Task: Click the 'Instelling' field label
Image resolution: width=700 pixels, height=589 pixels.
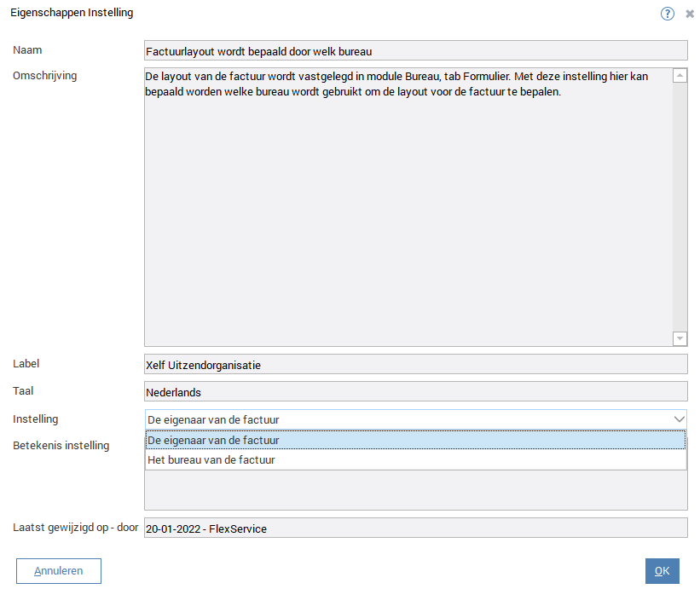Action: click(36, 419)
